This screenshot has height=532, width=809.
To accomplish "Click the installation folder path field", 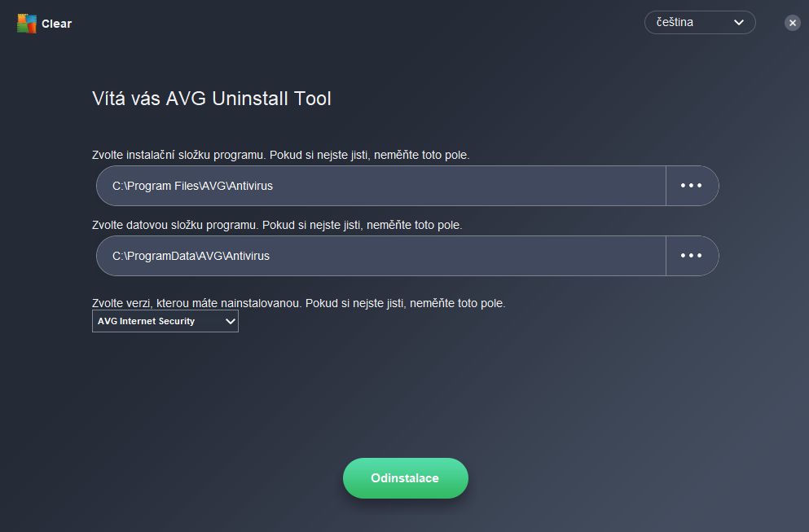I will (x=380, y=186).
